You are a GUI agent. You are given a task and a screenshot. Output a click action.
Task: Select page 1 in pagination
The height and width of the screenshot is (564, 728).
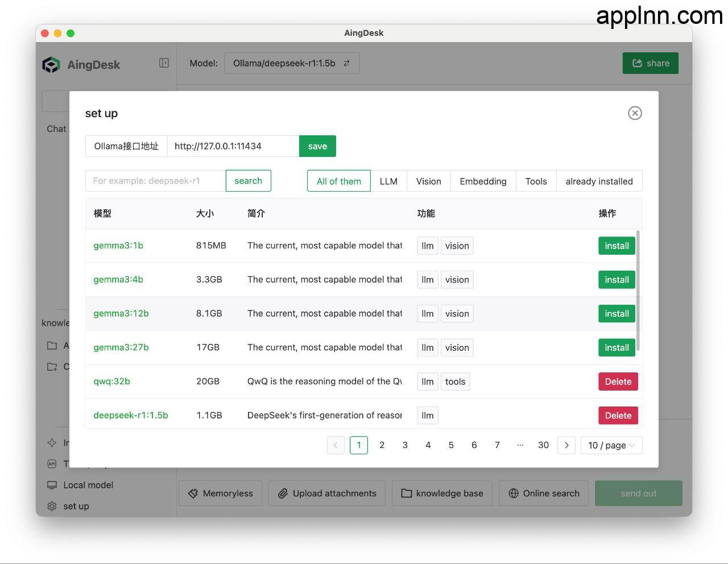pos(359,445)
